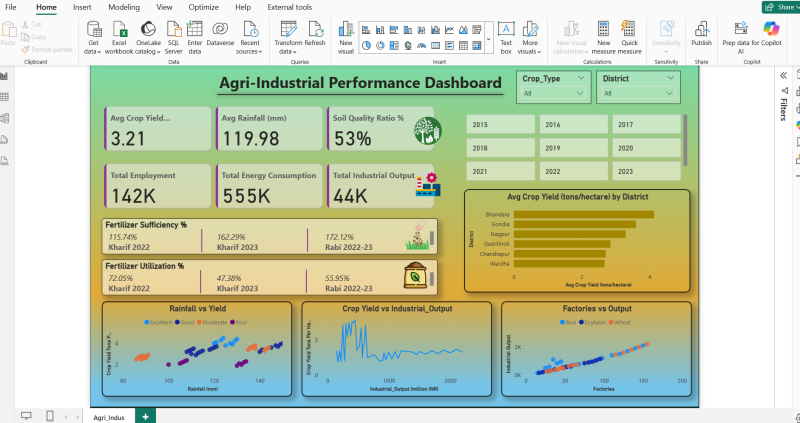
Task: Filter by year 2023
Action: coord(646,171)
